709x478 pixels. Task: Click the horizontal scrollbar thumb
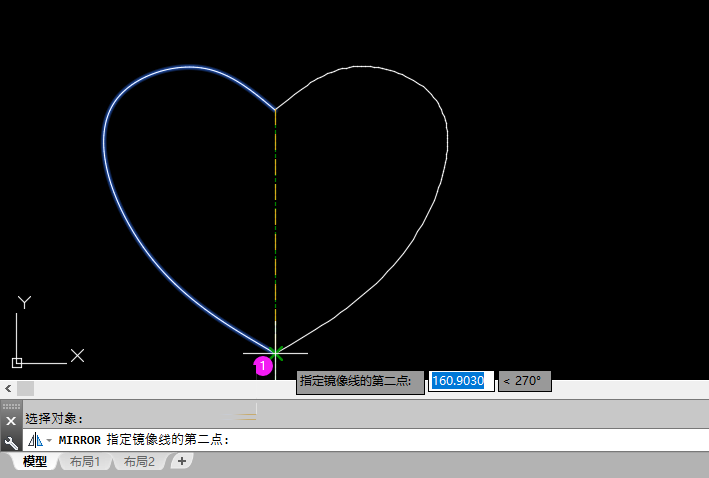26,388
